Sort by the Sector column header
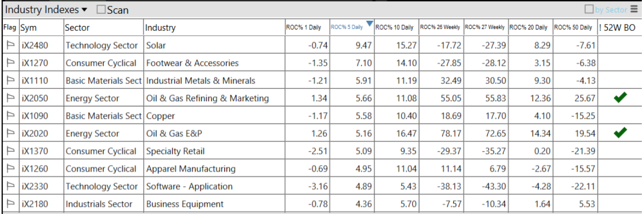 click(x=78, y=28)
